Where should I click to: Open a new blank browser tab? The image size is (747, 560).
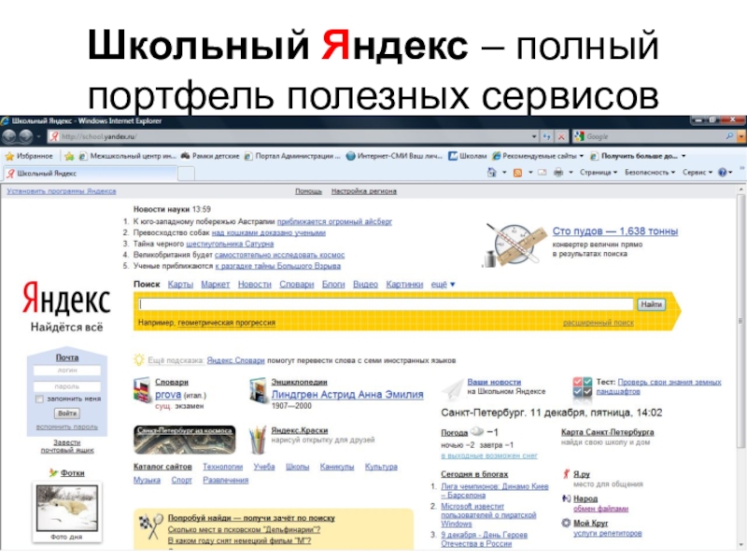pos(186,174)
